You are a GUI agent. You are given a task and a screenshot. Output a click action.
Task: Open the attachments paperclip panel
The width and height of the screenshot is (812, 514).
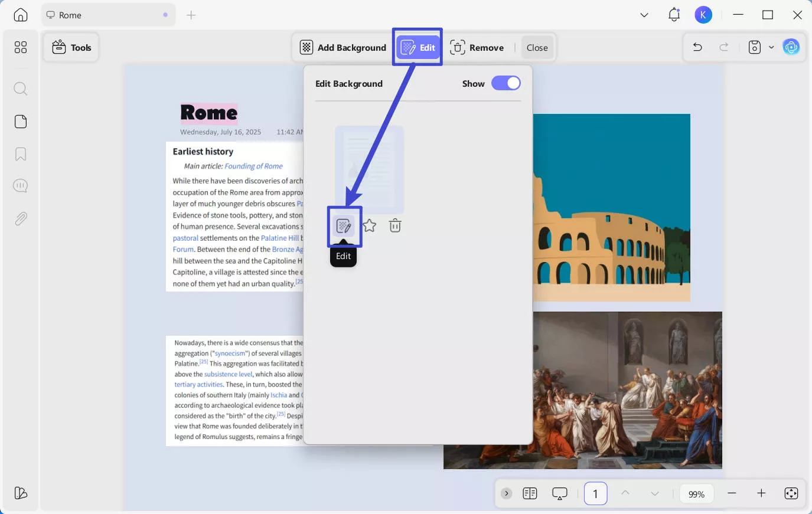pos(21,219)
